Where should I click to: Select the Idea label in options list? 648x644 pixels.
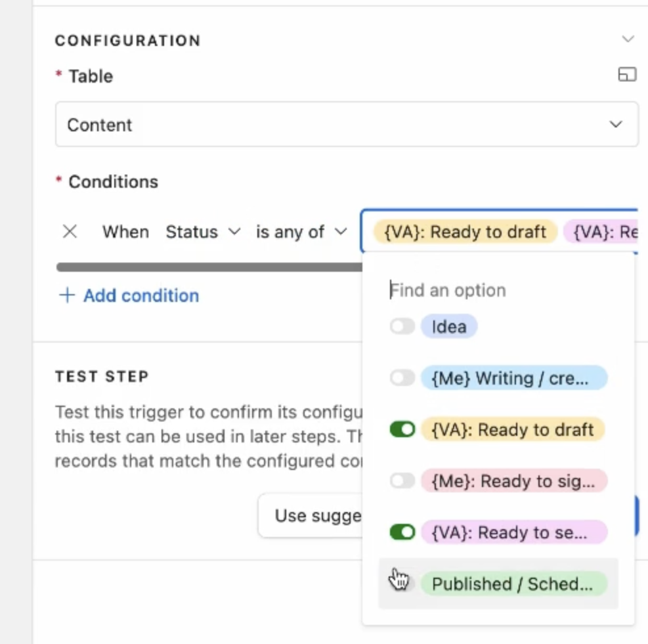(449, 326)
